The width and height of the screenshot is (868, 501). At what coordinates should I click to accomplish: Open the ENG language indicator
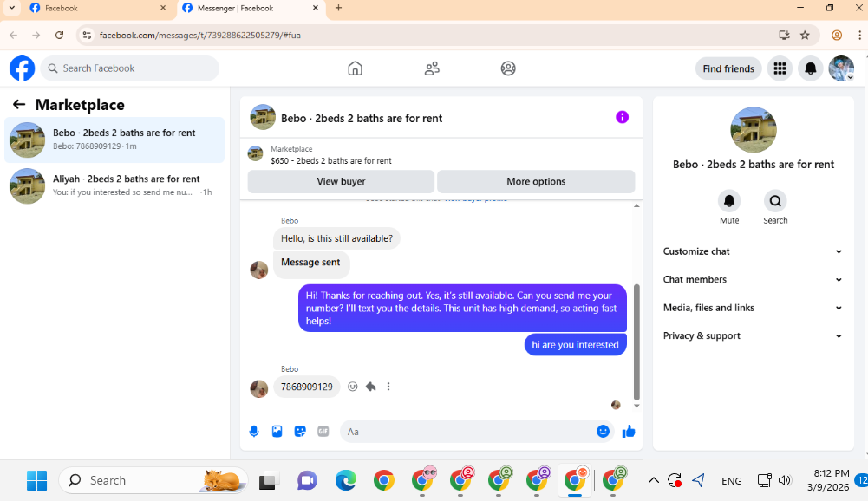pos(731,481)
